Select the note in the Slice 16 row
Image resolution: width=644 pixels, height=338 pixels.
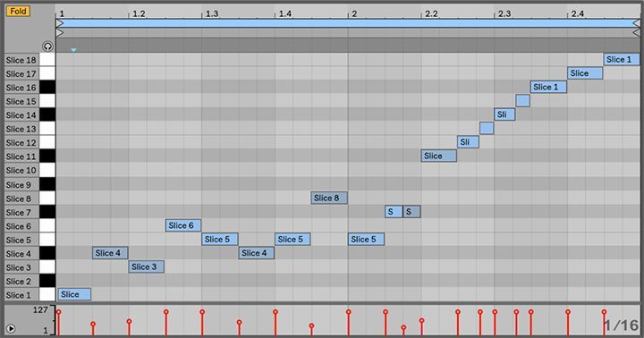(548, 87)
